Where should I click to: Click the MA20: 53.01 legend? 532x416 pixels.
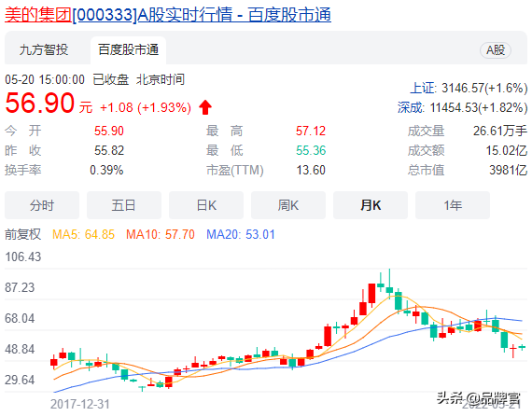click(x=241, y=234)
